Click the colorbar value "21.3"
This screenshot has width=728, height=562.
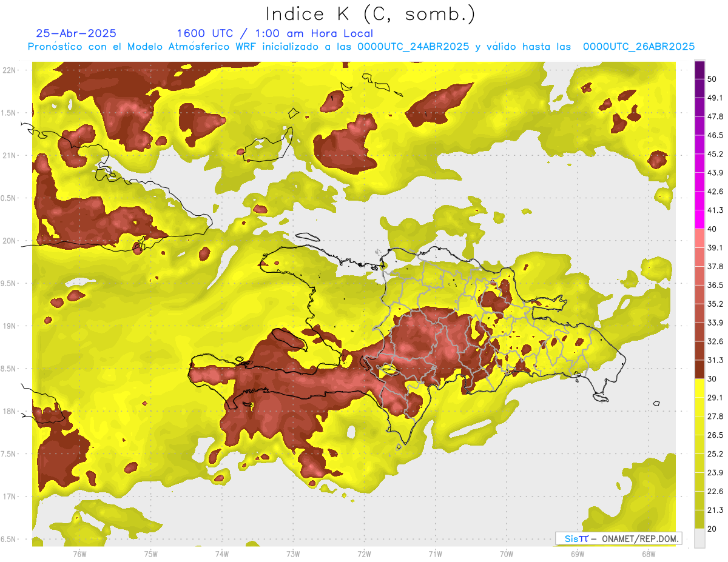point(715,510)
